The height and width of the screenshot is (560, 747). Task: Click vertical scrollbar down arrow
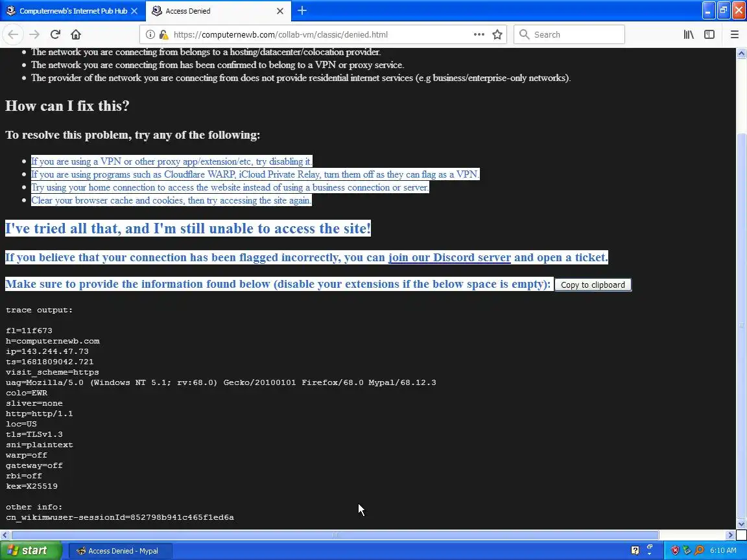coord(741,524)
